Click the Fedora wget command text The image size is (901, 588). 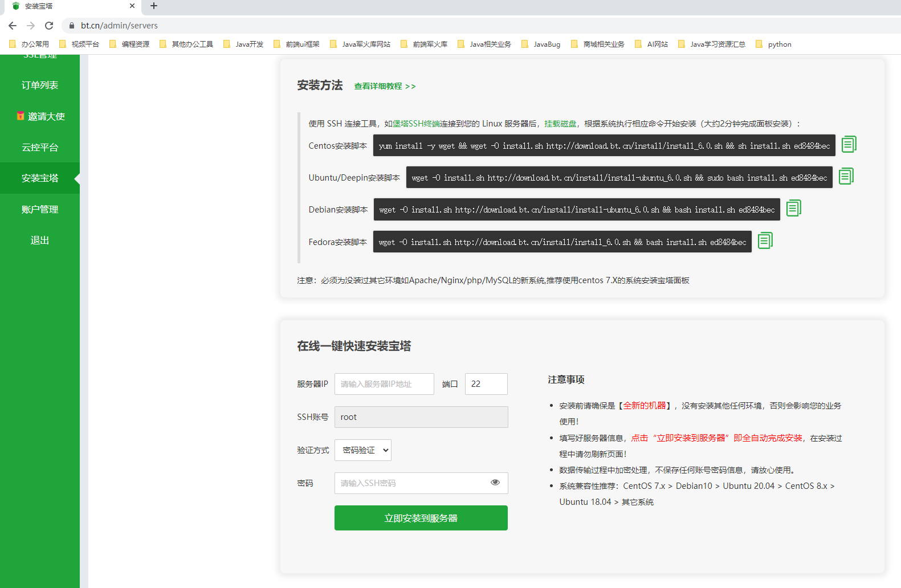[x=562, y=242]
